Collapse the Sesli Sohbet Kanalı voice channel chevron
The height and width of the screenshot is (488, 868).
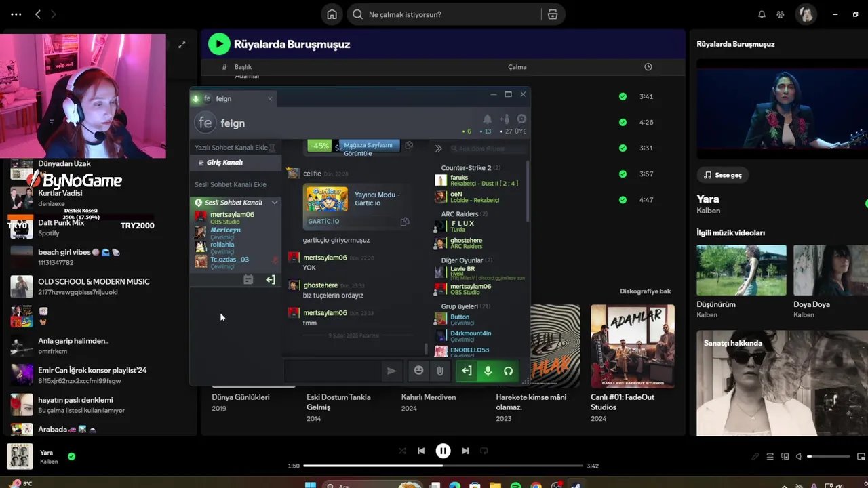pos(275,203)
